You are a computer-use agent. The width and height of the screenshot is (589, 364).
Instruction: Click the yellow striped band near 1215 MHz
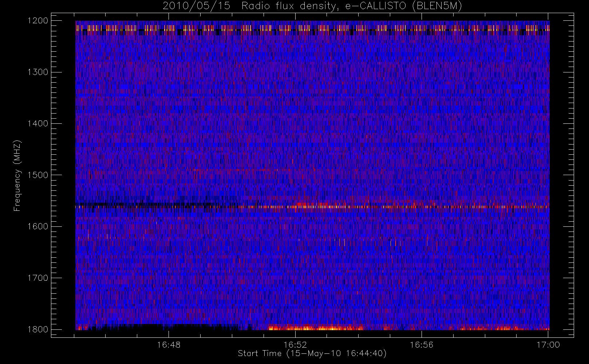[x=312, y=28]
